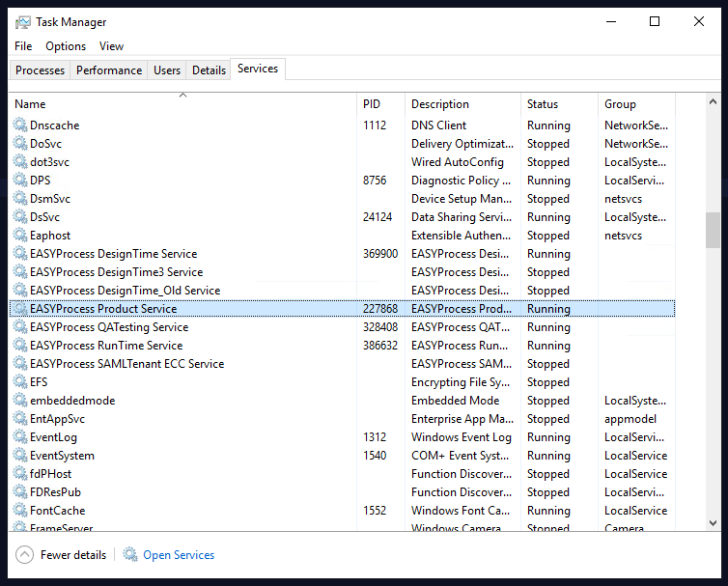Viewport: 728px width, 586px height.
Task: Switch to the Details tab
Action: tap(209, 70)
